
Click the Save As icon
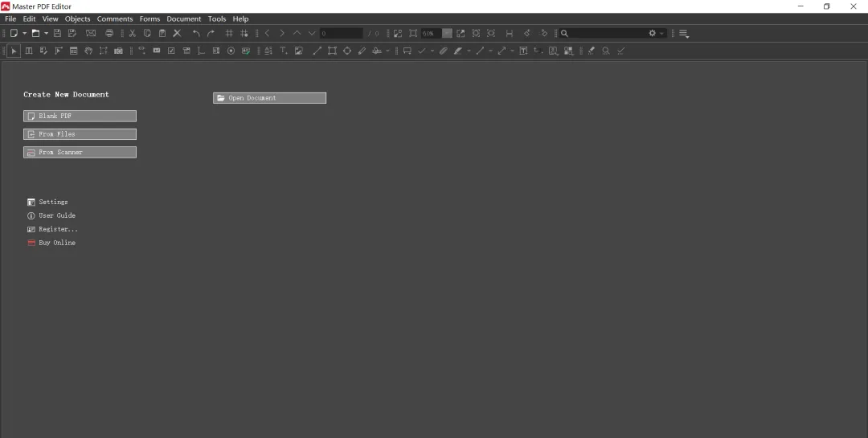coord(72,33)
